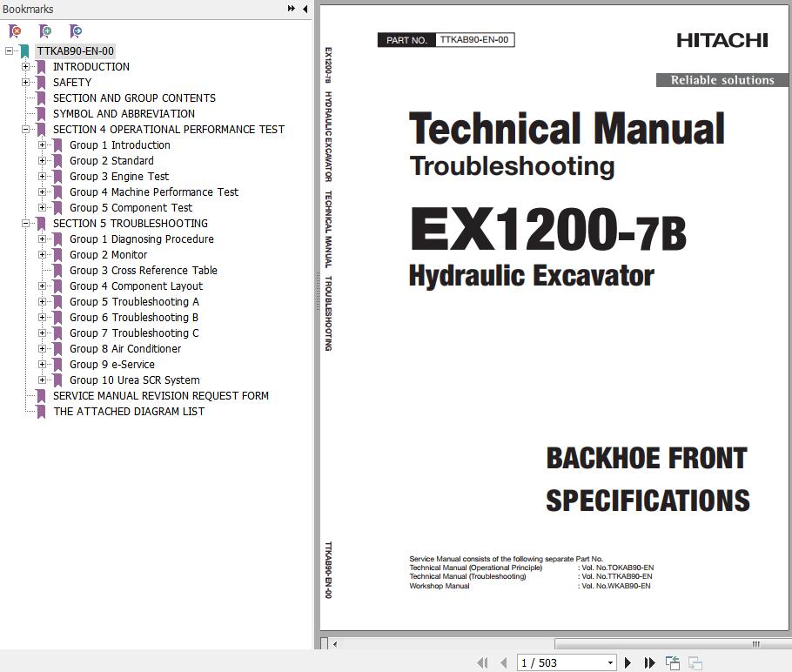Click the delete bookmark icon
This screenshot has width=792, height=672.
pos(15,31)
